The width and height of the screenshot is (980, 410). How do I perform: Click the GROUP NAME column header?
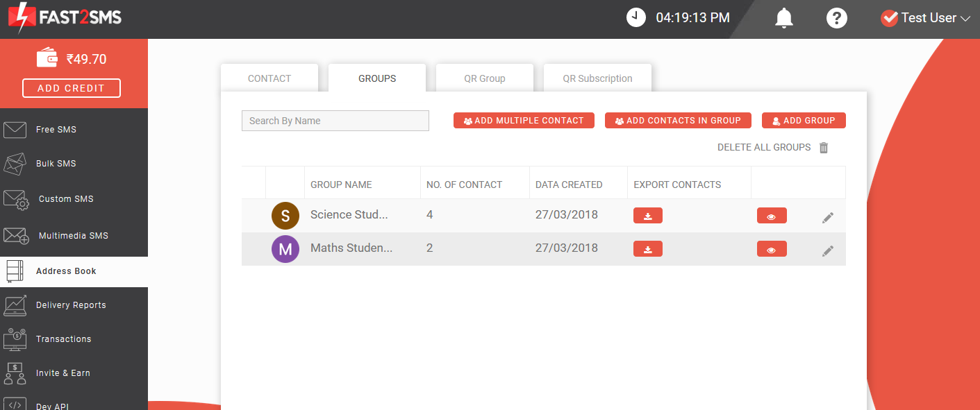(341, 185)
